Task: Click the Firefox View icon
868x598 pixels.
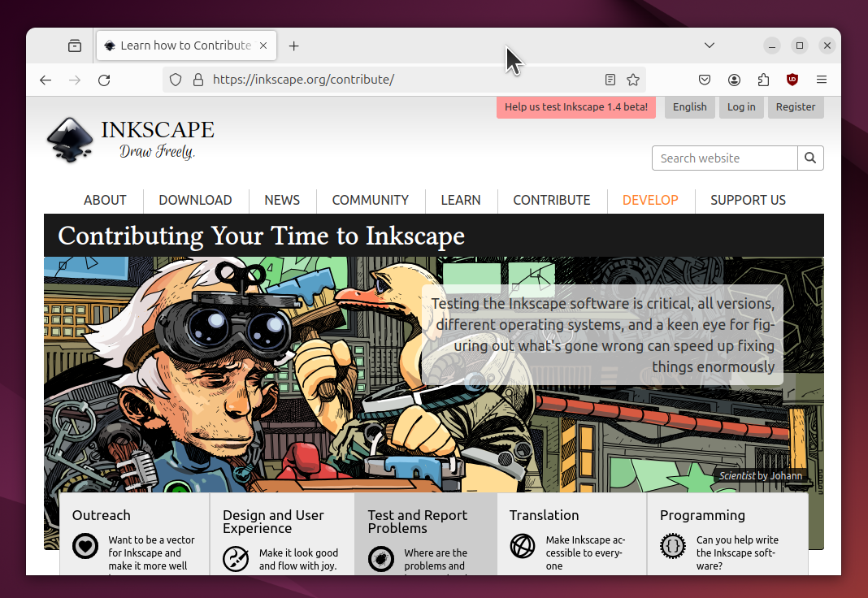Action: point(75,45)
